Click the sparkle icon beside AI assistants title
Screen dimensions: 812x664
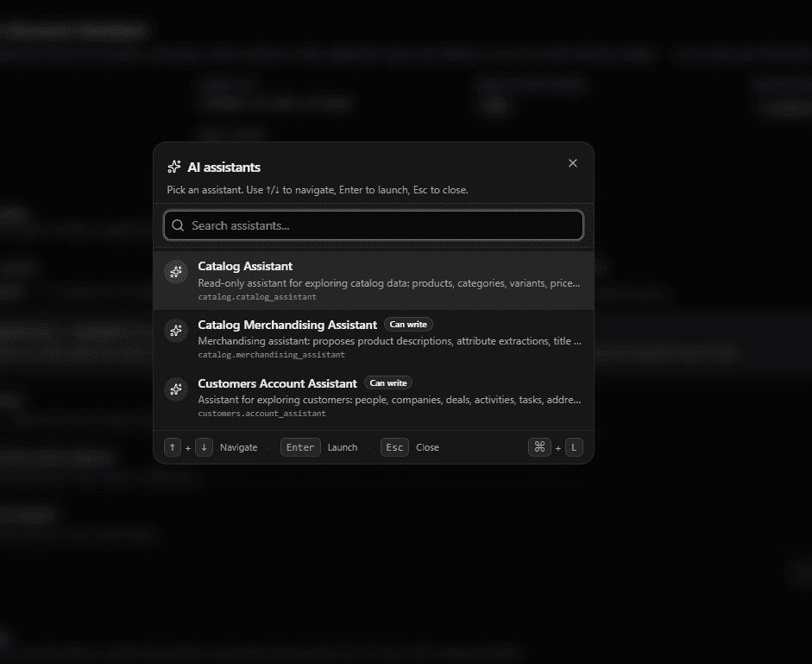174,167
